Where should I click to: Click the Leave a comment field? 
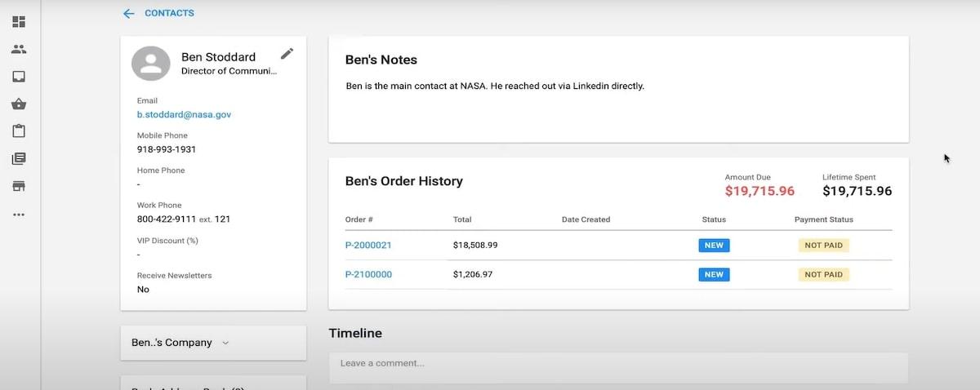[x=618, y=364]
